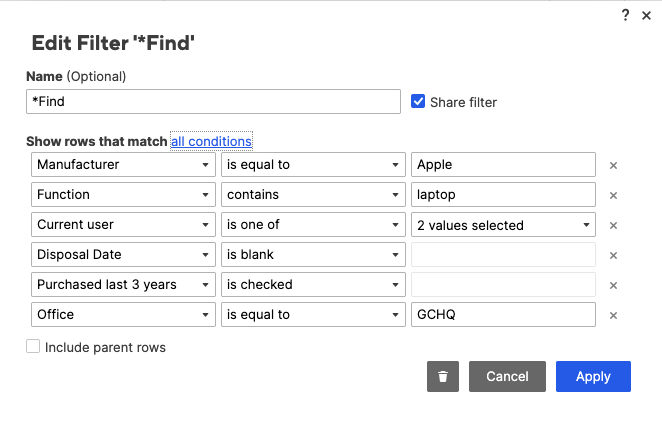Screen dimensions: 662x425
Task: Open the help question mark icon
Action: pos(626,15)
